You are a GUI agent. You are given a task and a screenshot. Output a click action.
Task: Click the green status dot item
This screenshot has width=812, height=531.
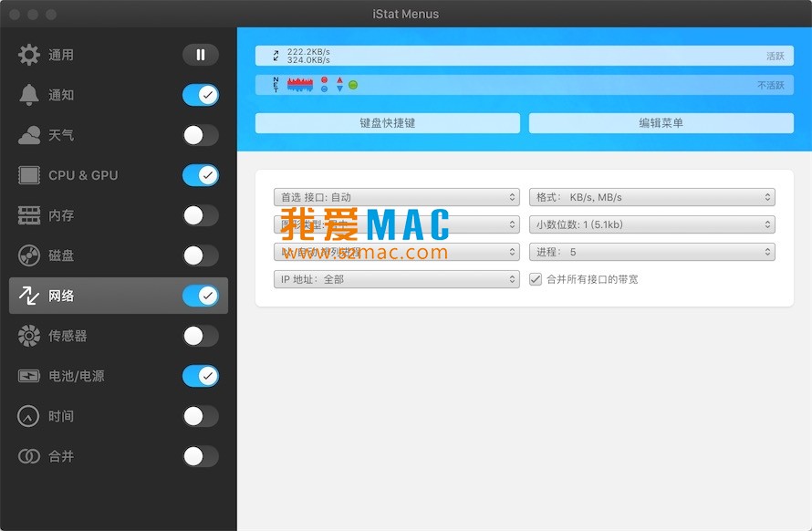[353, 85]
